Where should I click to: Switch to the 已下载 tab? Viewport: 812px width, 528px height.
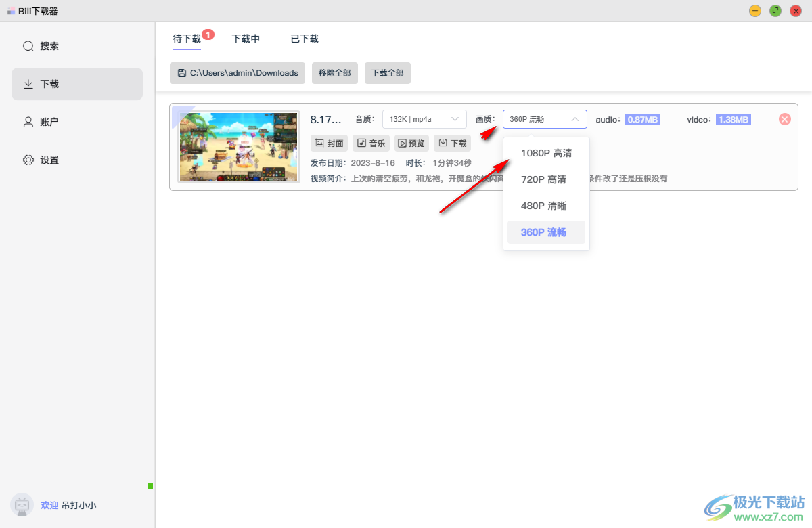(x=304, y=39)
